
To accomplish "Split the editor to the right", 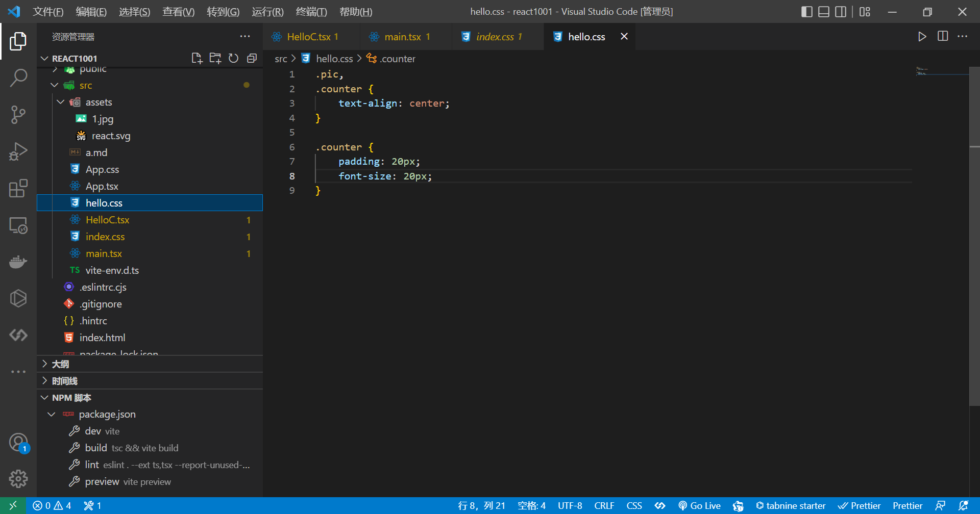I will tap(943, 36).
